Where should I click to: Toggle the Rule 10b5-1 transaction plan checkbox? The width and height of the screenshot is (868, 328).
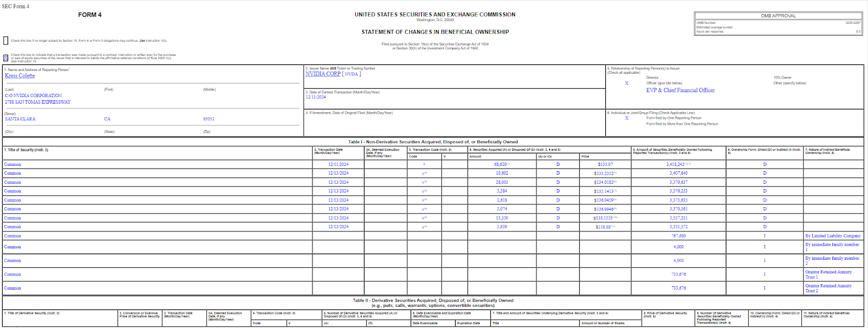(6, 57)
